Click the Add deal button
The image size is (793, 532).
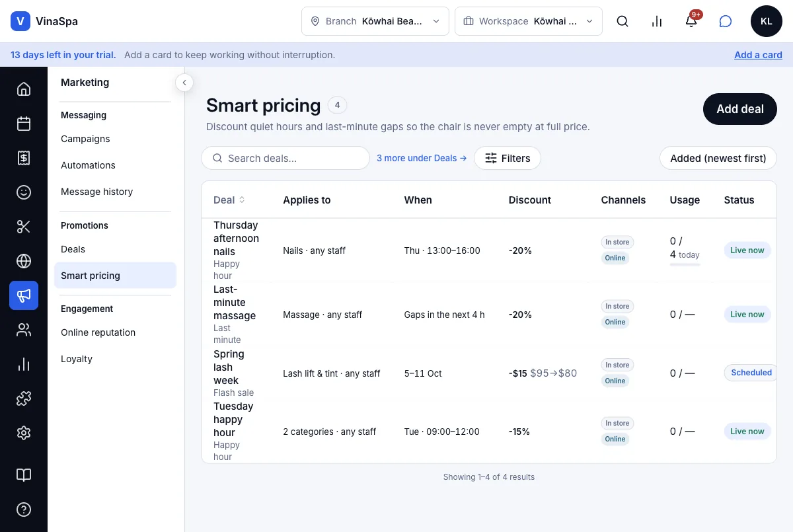point(740,109)
